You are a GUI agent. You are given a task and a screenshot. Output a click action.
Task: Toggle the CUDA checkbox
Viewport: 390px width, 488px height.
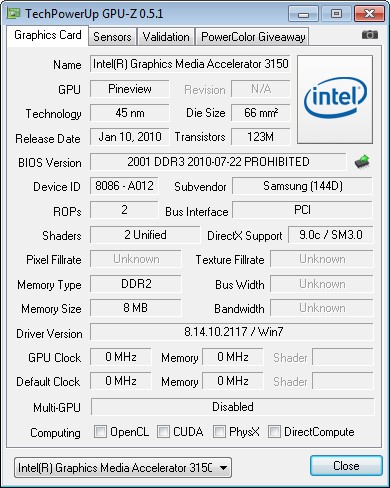(x=163, y=431)
